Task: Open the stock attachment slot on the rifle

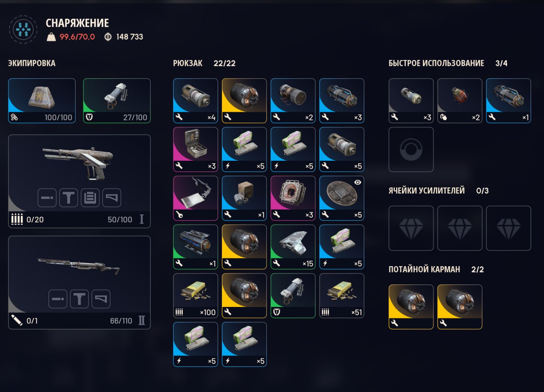Action: click(x=101, y=299)
